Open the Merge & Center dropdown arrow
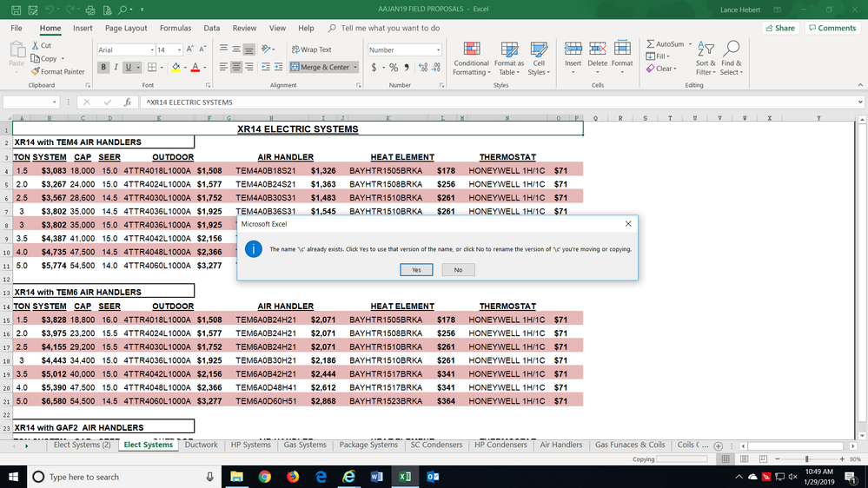This screenshot has width=868, height=488. coord(354,68)
